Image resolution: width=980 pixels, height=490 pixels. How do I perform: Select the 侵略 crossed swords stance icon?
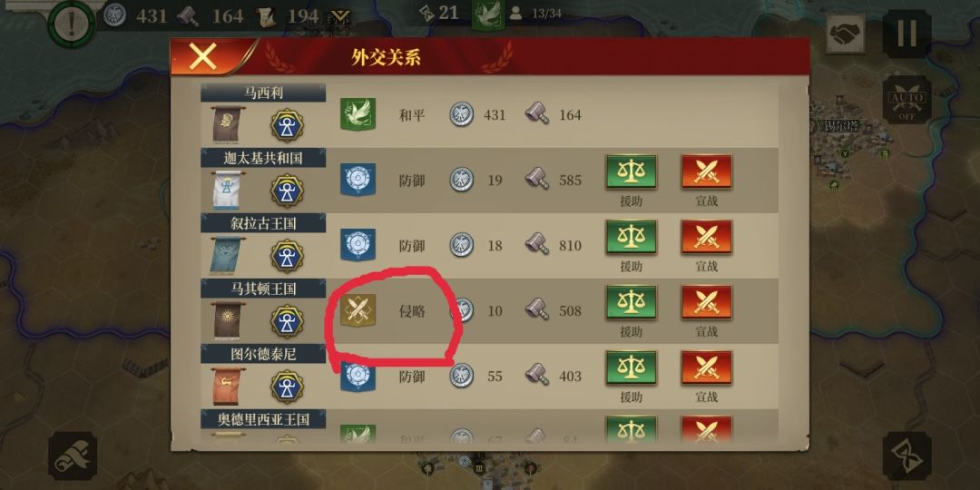[358, 310]
